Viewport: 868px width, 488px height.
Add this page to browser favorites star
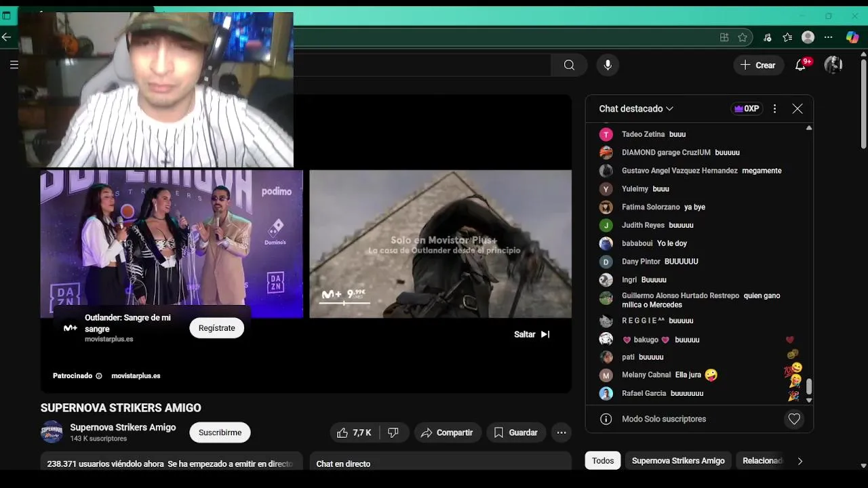pos(743,37)
